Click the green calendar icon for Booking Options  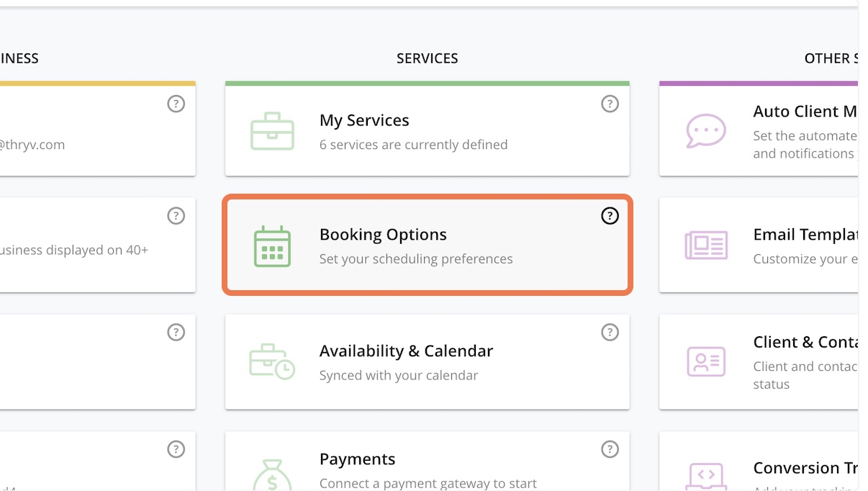[x=272, y=246]
